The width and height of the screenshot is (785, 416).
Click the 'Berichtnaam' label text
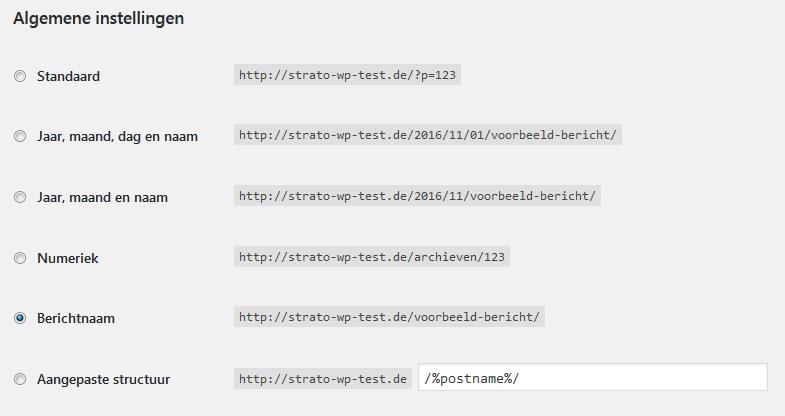[x=75, y=319]
